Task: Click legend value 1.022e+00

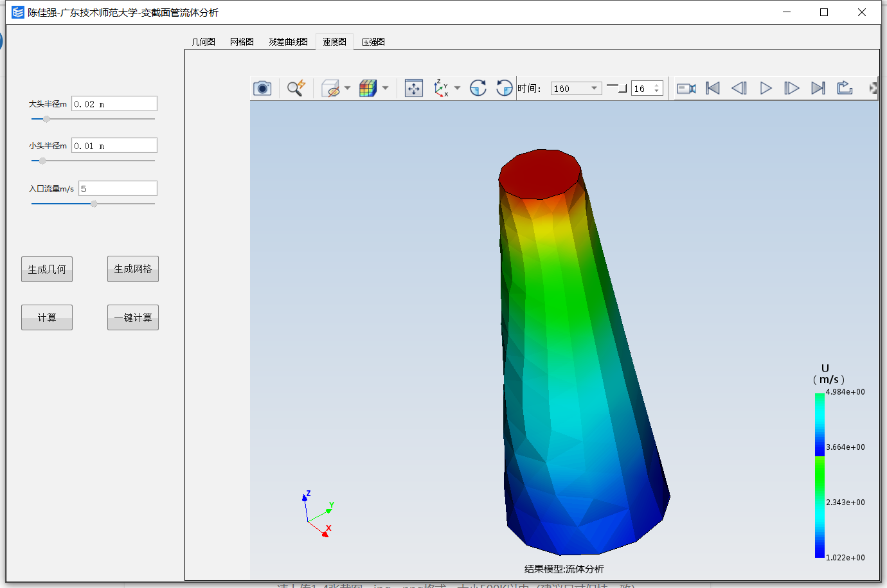Action: 845,558
